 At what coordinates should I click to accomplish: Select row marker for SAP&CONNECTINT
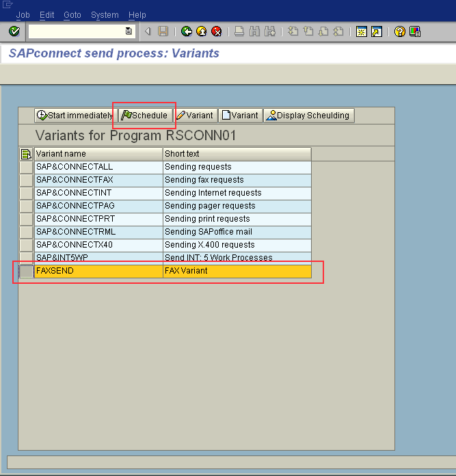[x=27, y=194]
